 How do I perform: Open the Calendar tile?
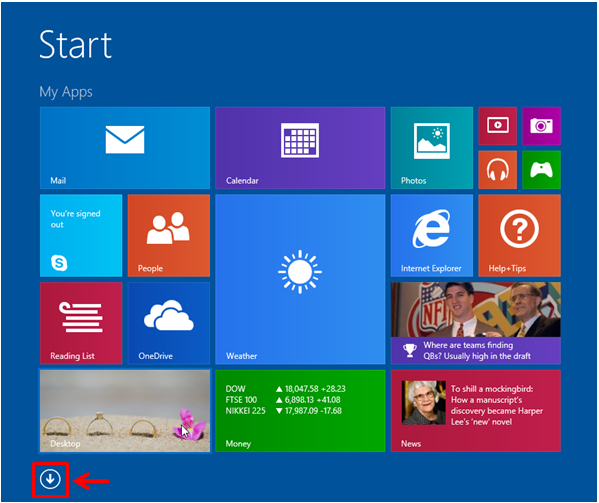click(300, 148)
